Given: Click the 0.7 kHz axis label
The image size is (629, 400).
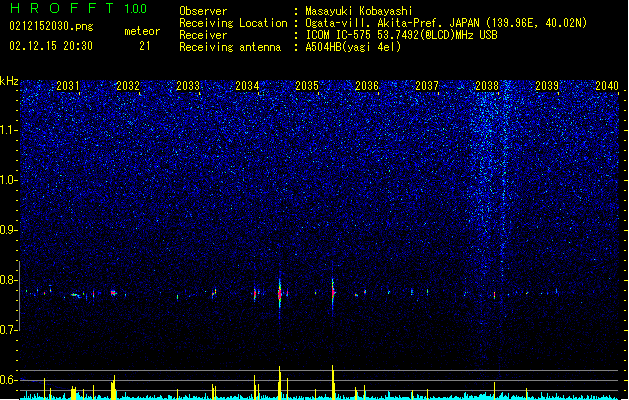Looking at the screenshot, I should point(9,330).
